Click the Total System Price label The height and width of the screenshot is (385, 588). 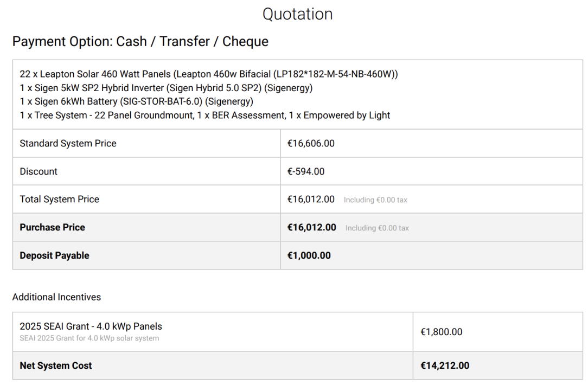pyautogui.click(x=59, y=199)
